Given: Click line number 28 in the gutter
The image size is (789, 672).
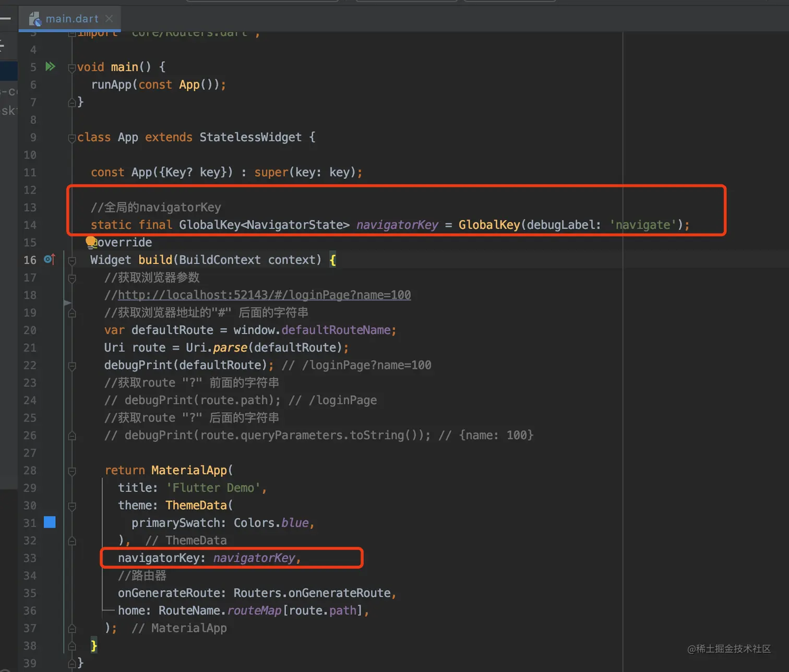Looking at the screenshot, I should [30, 471].
